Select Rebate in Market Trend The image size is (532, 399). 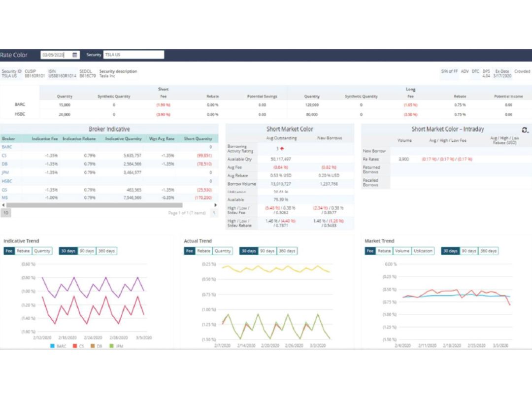(384, 251)
